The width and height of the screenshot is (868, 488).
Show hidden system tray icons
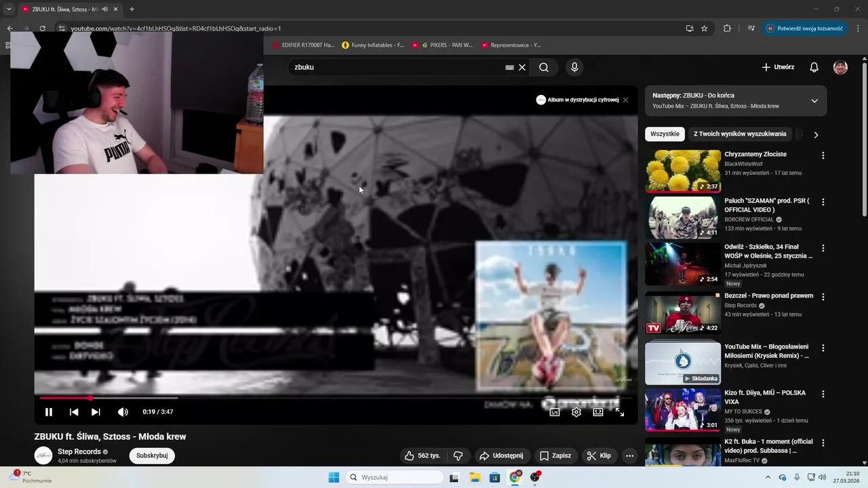coord(768,477)
